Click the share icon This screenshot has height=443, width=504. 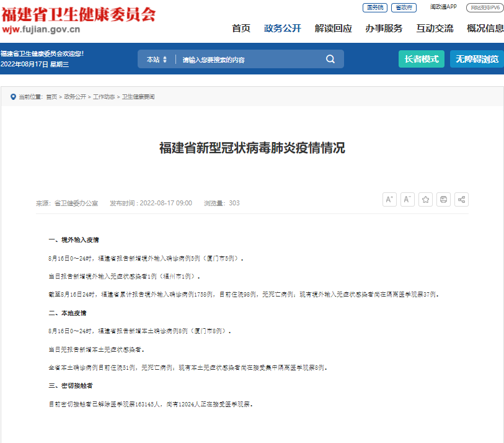coord(461,199)
